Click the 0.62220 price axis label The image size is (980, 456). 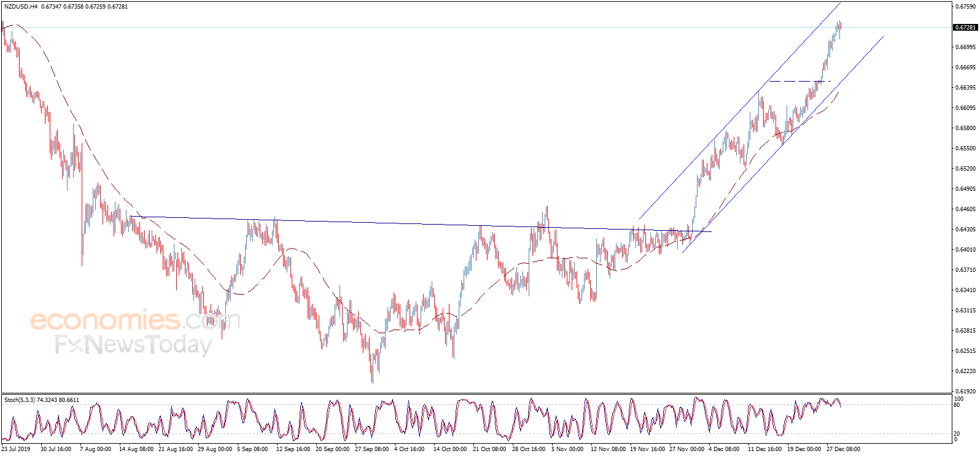tap(966, 371)
